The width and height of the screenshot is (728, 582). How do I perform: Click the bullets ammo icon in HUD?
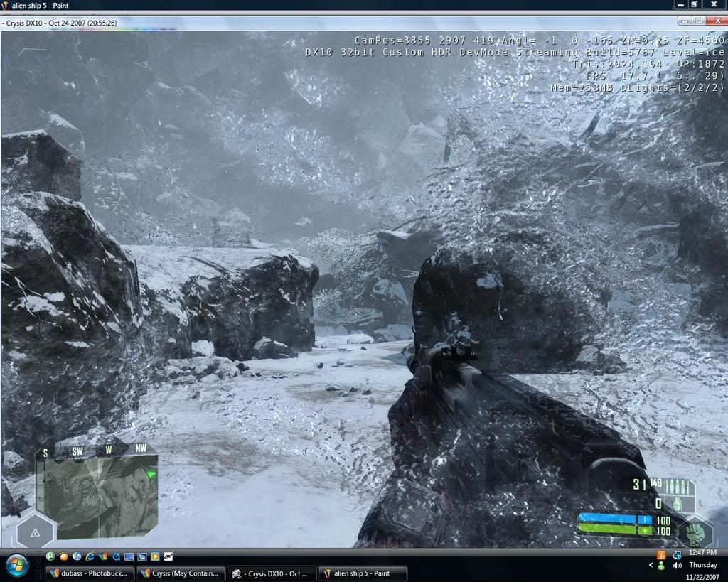(x=677, y=487)
